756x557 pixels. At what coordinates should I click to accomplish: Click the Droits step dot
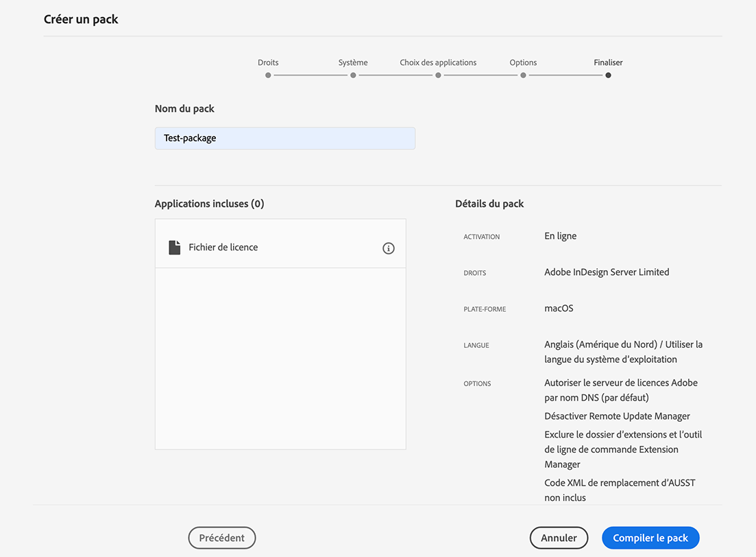coord(268,75)
